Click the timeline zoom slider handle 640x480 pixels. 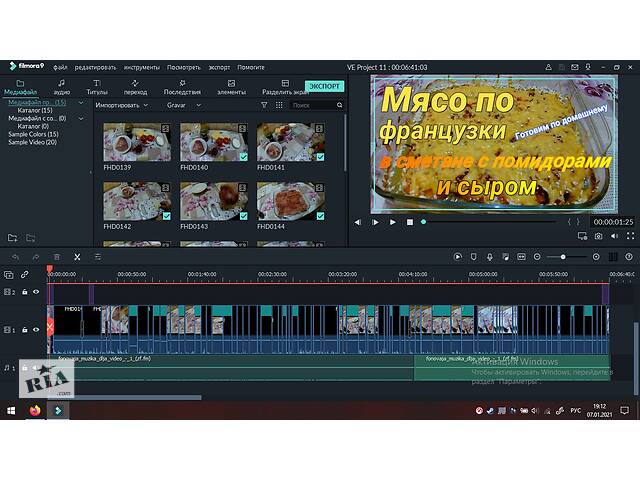(563, 257)
